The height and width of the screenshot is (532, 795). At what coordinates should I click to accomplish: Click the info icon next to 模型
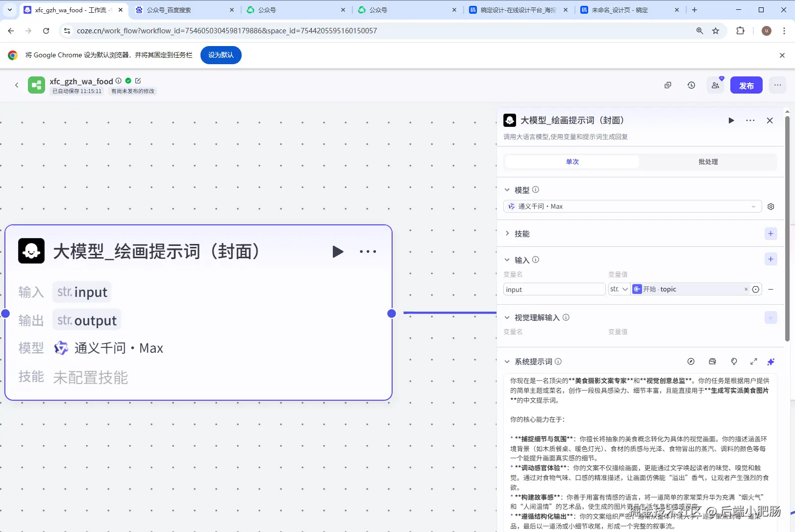pos(535,190)
